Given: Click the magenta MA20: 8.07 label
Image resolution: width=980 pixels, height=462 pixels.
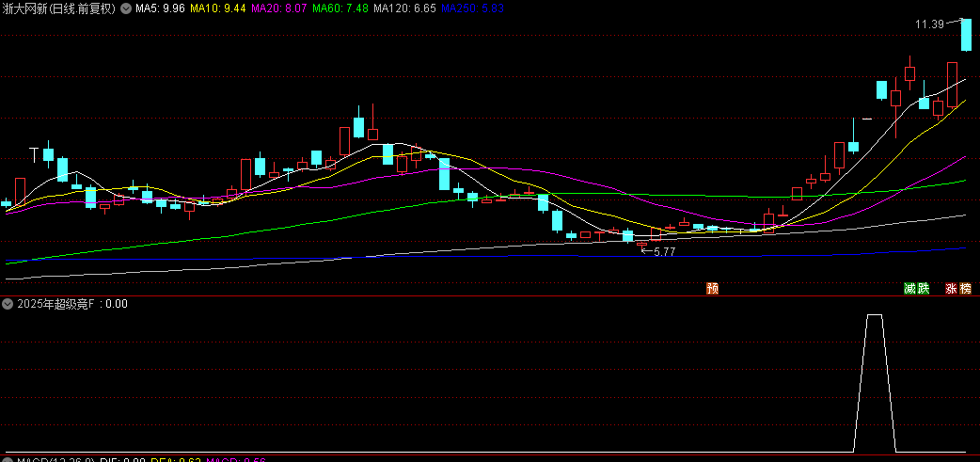Looking at the screenshot, I should [x=278, y=8].
